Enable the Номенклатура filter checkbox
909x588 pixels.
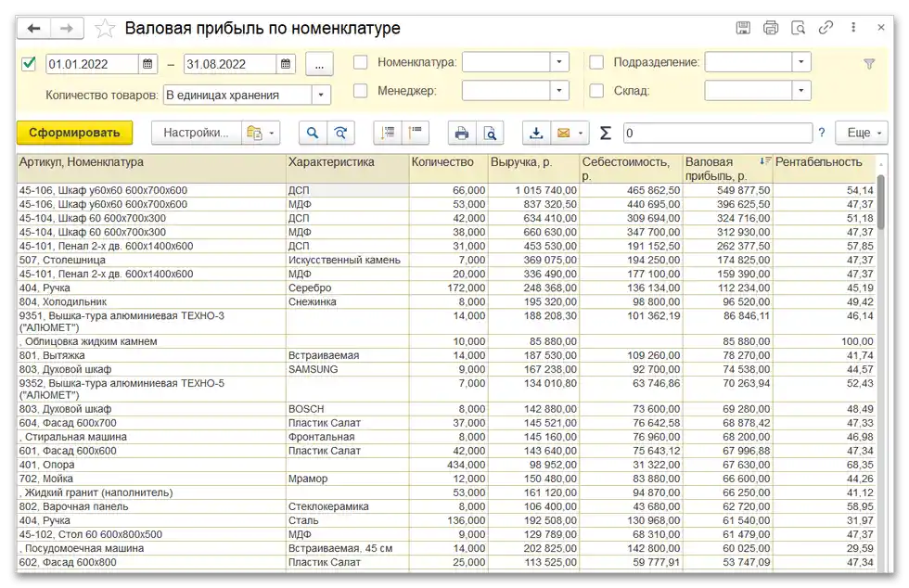pyautogui.click(x=361, y=63)
